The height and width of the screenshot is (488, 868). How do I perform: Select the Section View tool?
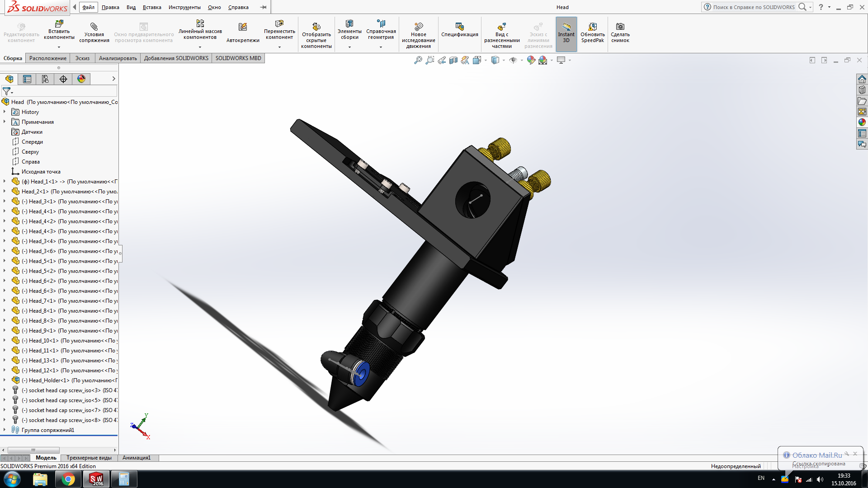[453, 60]
